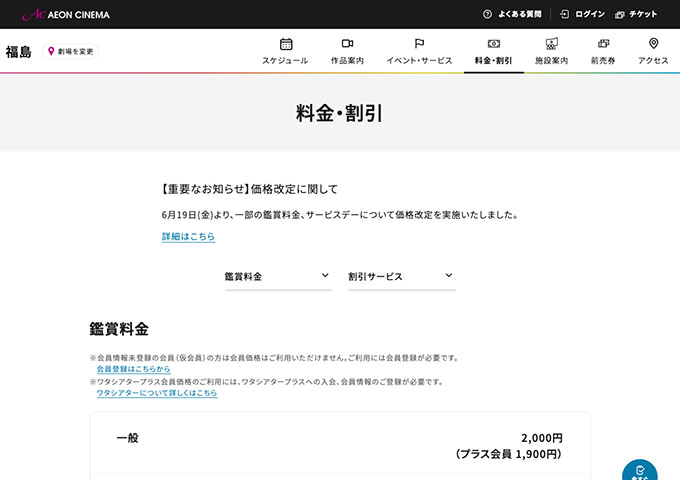This screenshot has height=480, width=680.
Task: Click the AEON CINEMA logo
Action: pos(66,15)
